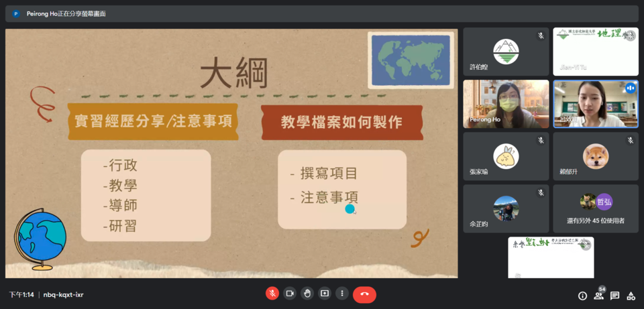Show the participants list with 54 people
The height and width of the screenshot is (309, 644).
click(598, 296)
